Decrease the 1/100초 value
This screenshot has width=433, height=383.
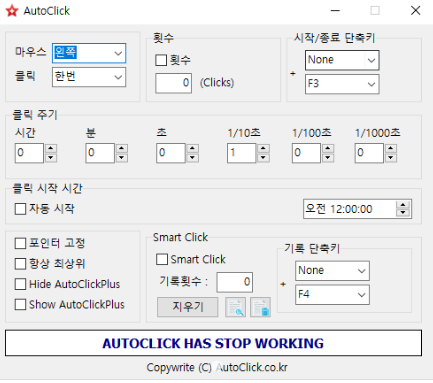tap(328, 158)
